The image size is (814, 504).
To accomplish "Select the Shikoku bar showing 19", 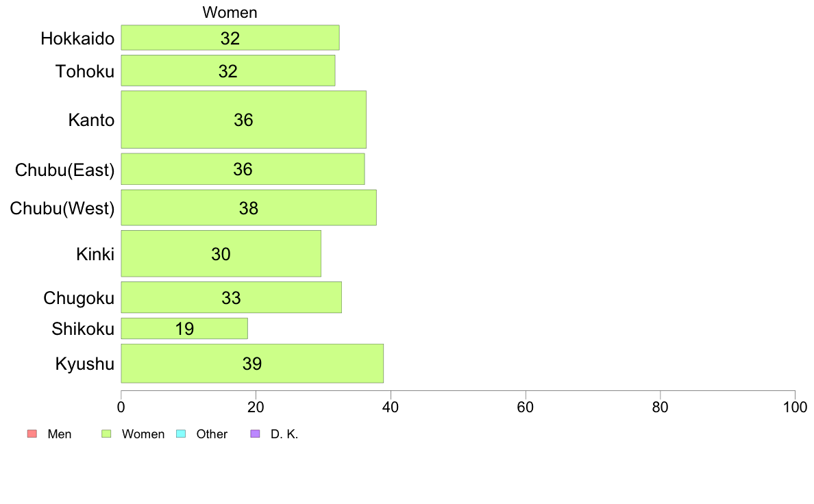I will click(x=184, y=329).
